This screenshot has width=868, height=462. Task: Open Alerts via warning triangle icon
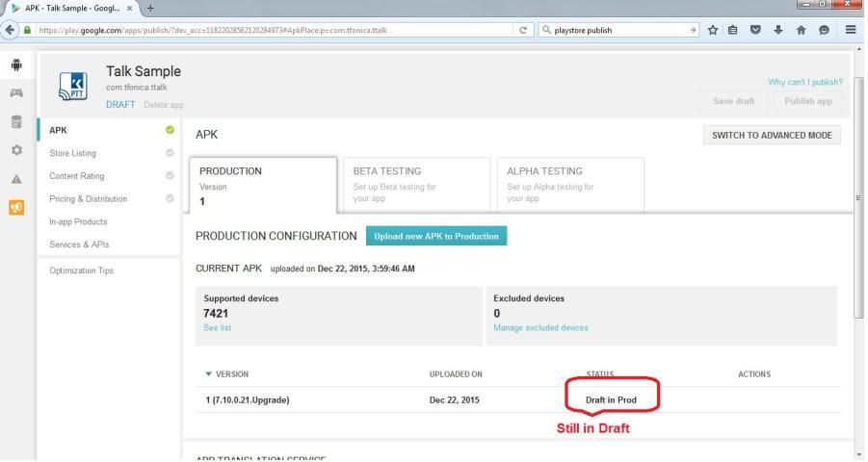tap(16, 180)
